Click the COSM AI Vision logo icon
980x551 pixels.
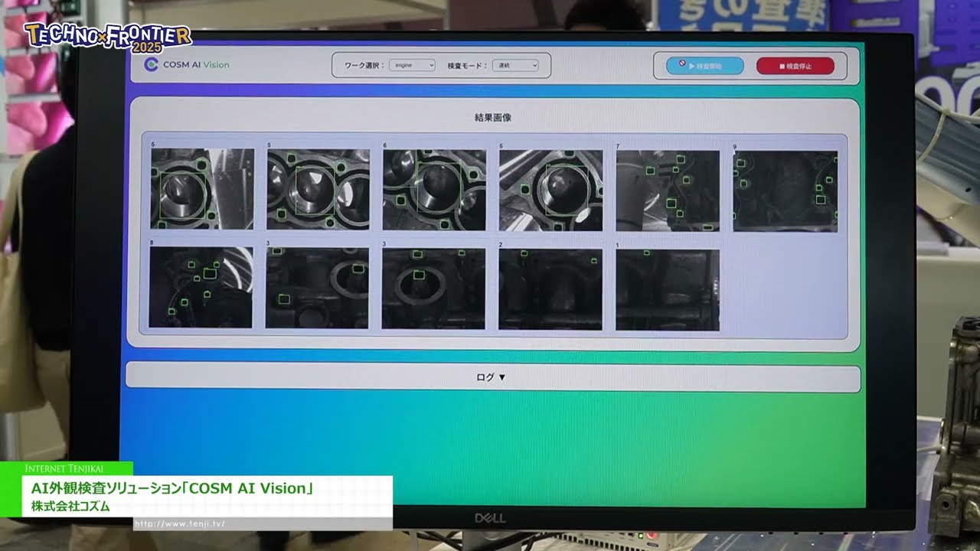click(152, 65)
